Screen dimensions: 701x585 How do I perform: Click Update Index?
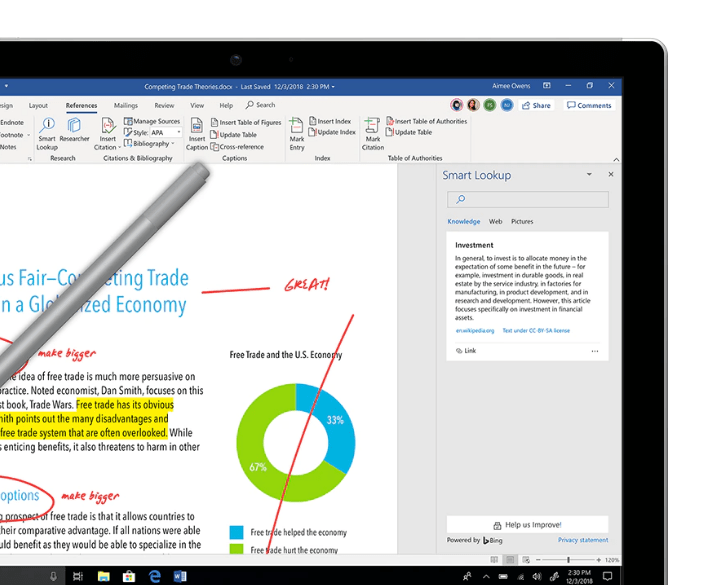tap(332, 132)
